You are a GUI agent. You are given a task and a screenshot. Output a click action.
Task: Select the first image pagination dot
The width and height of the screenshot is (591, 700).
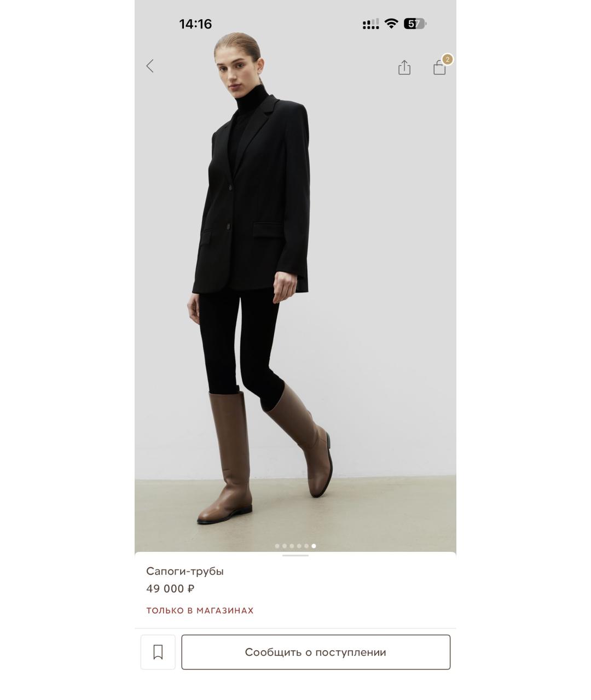(x=277, y=546)
